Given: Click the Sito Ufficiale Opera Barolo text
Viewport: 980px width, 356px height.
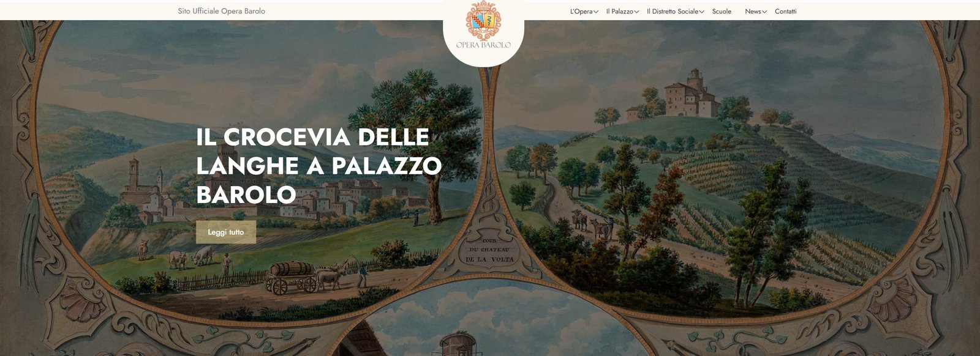Looking at the screenshot, I should 222,11.
